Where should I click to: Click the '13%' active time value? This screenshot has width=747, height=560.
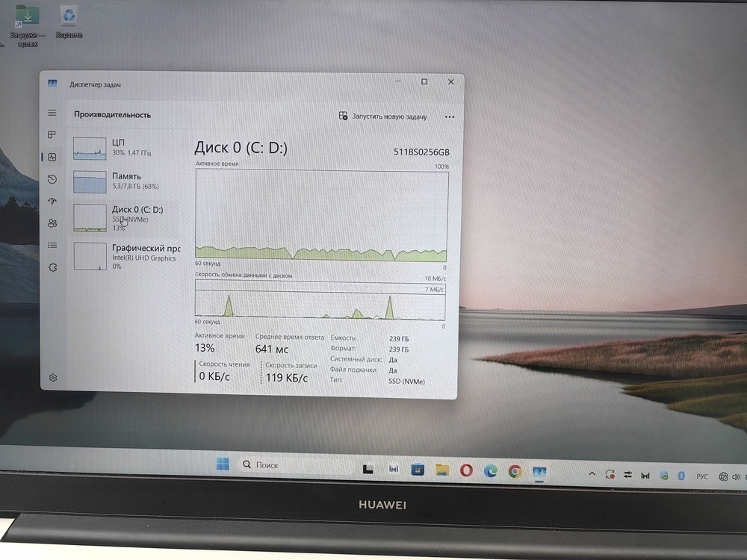coord(205,348)
